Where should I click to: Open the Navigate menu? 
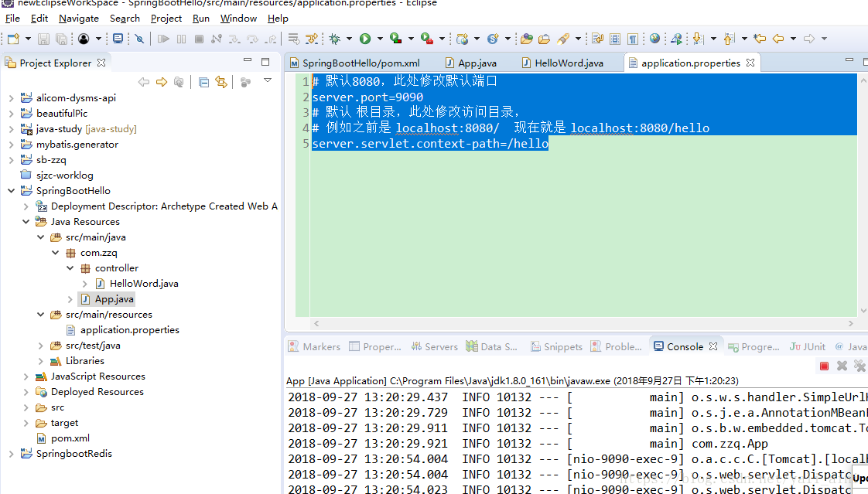(x=79, y=19)
